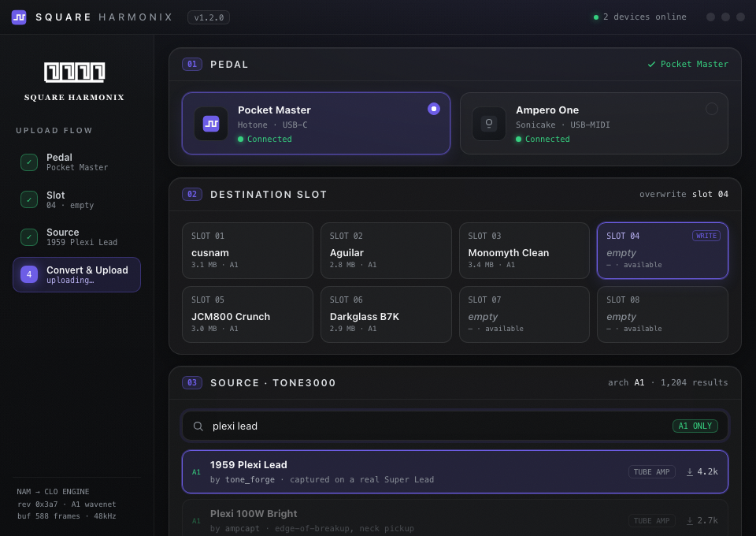Select the Pocket Master pedal card
The height and width of the screenshot is (536, 756).
coord(317,124)
